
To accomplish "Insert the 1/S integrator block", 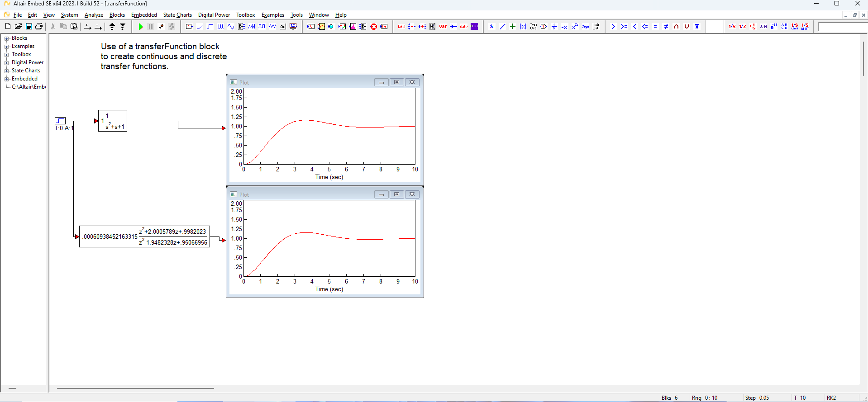I will pos(732,27).
